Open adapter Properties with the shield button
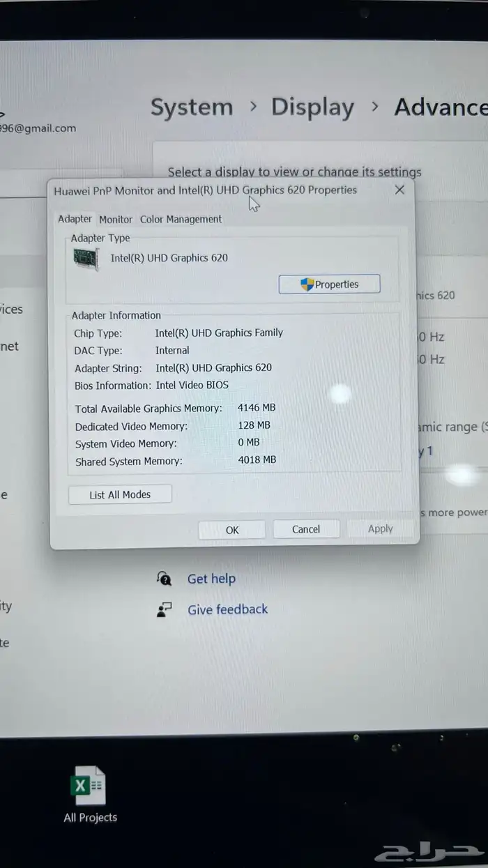 (x=329, y=284)
